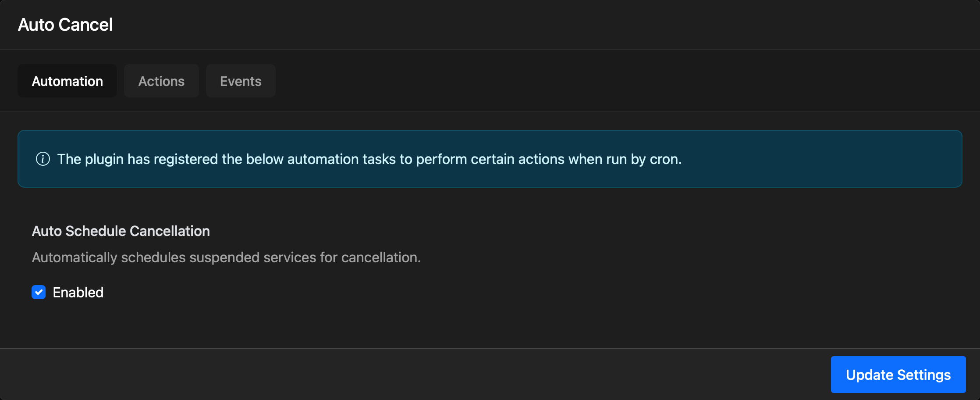This screenshot has width=980, height=400.
Task: Show plugin Events tab
Action: [x=241, y=81]
